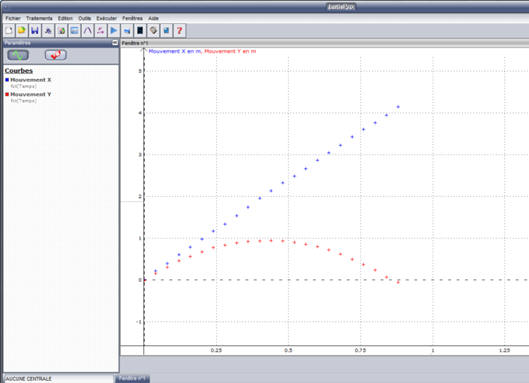
Task: Click the red Mouvement Y color square
Action: (7, 94)
